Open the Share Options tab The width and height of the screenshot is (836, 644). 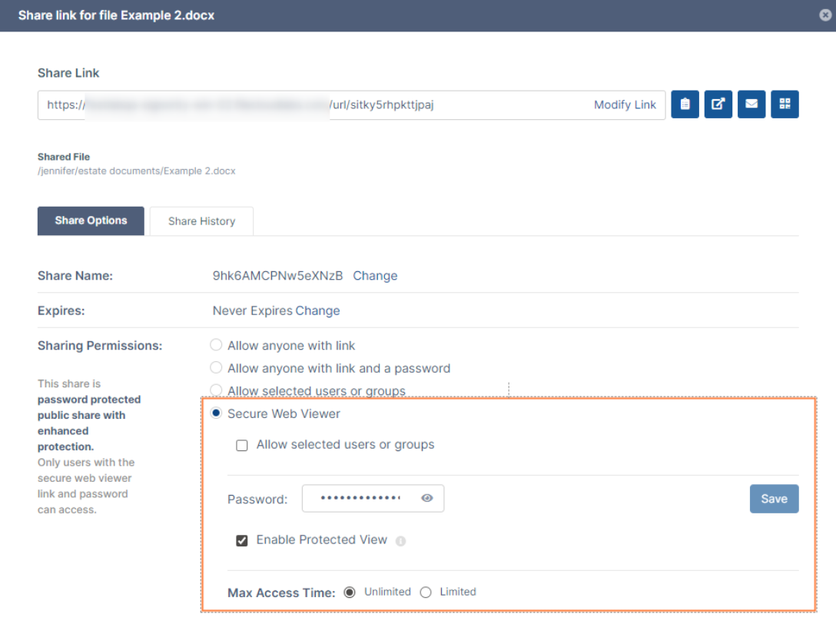click(x=90, y=221)
